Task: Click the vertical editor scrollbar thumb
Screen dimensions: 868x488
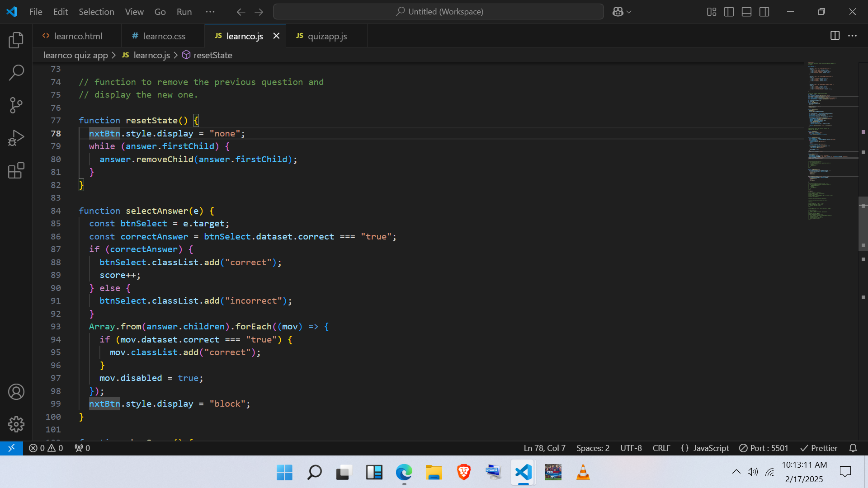Action: point(863,224)
